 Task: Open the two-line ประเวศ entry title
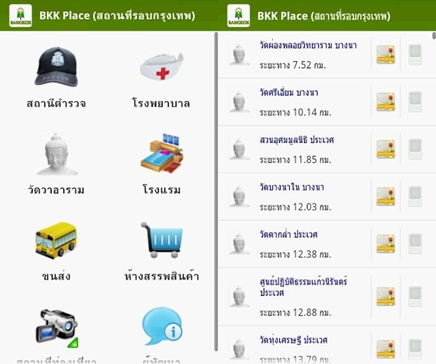coord(303,287)
